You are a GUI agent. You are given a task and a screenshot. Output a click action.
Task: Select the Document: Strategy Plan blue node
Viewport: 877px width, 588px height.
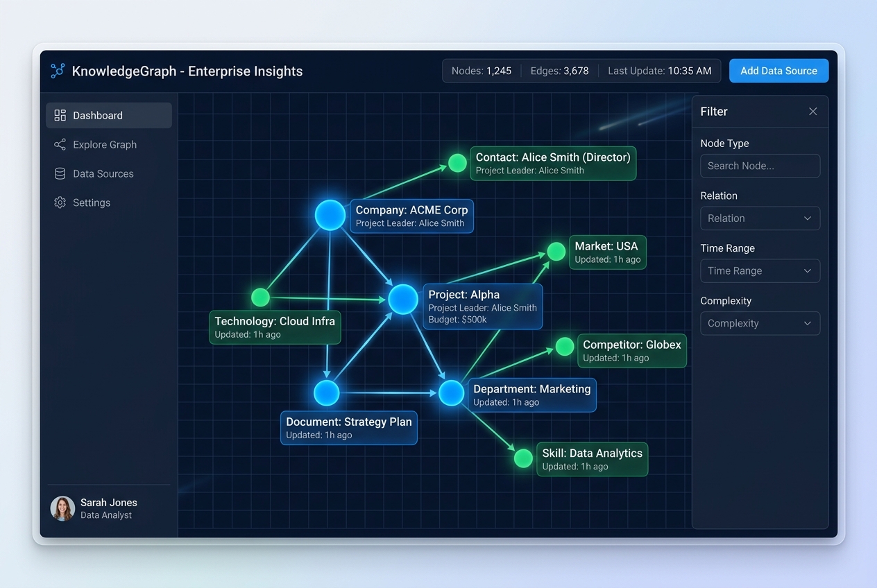[x=326, y=393]
